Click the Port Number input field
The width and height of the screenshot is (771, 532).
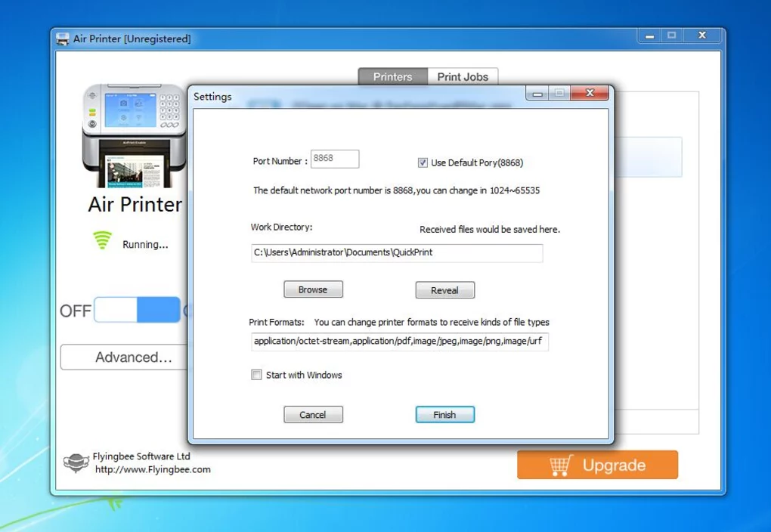[x=335, y=159]
